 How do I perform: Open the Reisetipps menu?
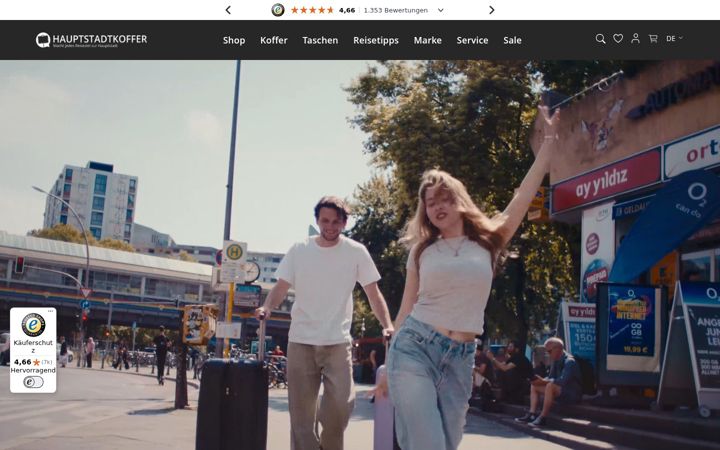[x=376, y=40]
